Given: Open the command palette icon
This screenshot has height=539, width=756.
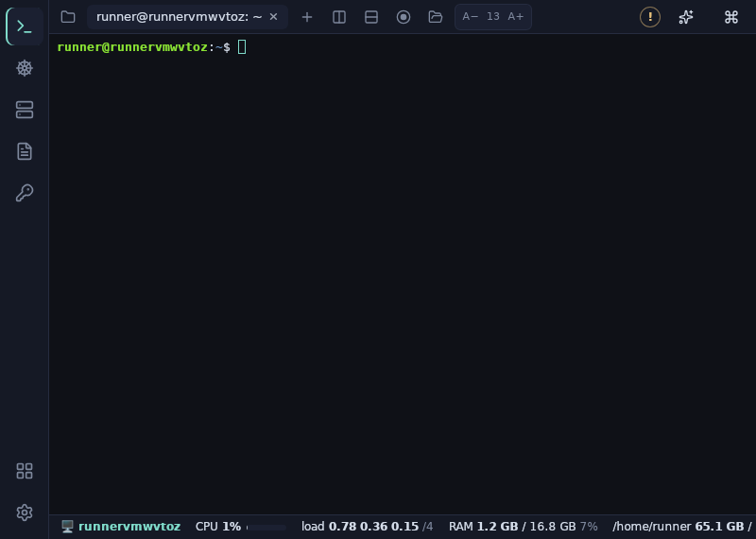Looking at the screenshot, I should [x=730, y=17].
